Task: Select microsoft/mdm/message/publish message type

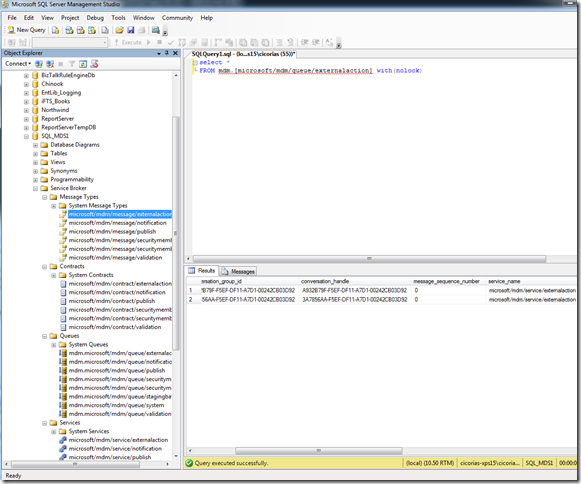Action: (x=112, y=232)
